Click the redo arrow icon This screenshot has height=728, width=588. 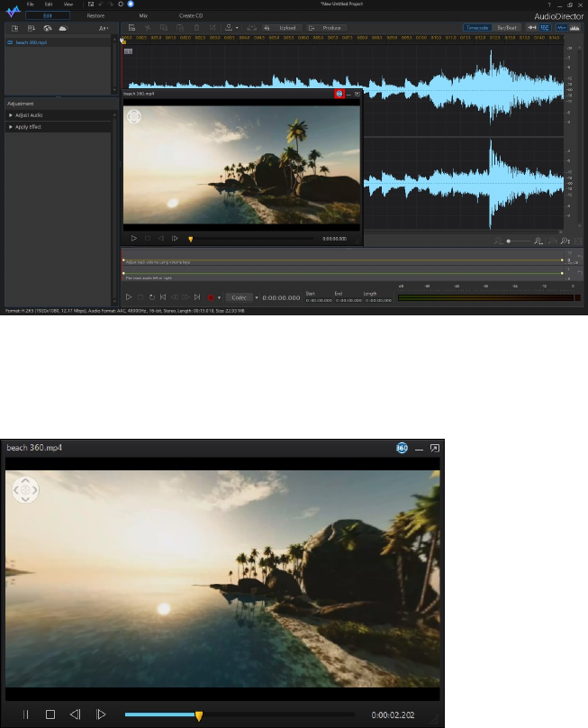tap(111, 5)
